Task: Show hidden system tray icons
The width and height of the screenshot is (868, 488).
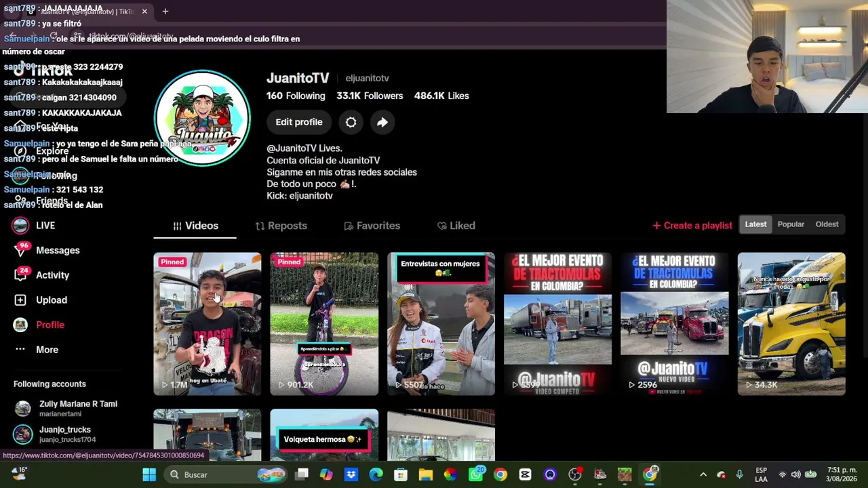Action: coord(703,474)
